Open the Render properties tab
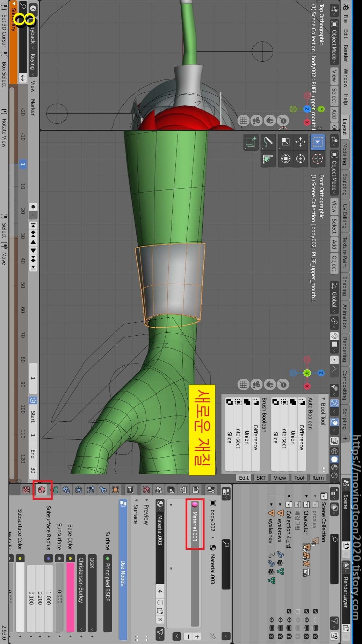The width and height of the screenshot is (362, 644). click(x=196, y=490)
